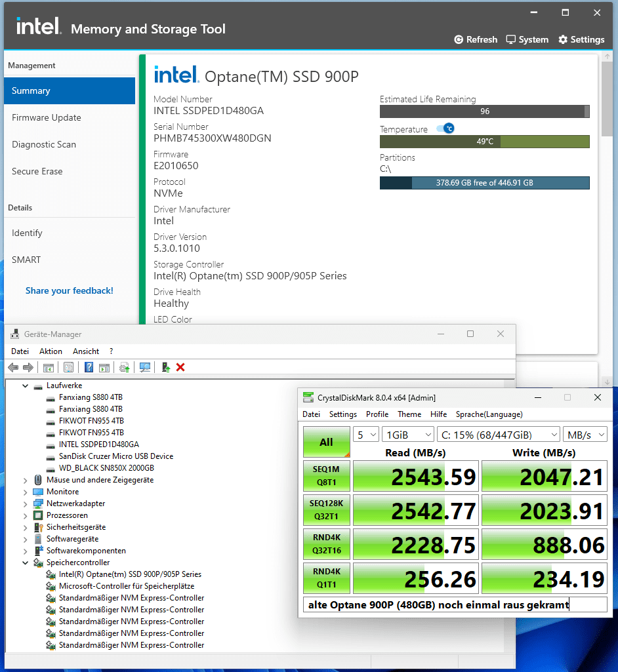Image resolution: width=618 pixels, height=672 pixels.
Task: Click the add device icon with green arrow
Action: pos(165,367)
